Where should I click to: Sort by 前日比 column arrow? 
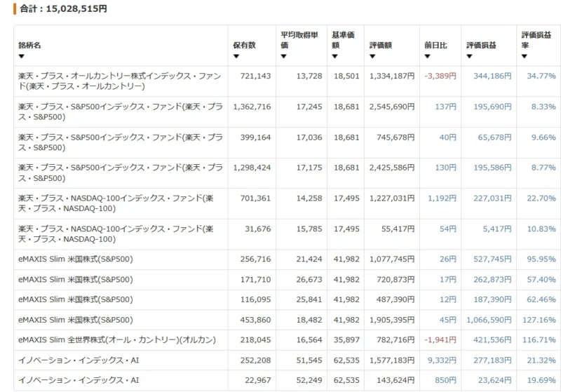[x=428, y=56]
